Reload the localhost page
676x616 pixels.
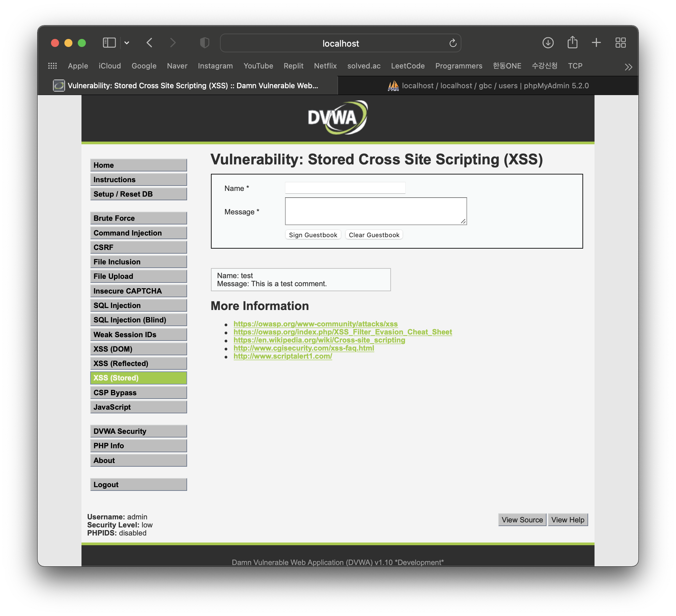[x=453, y=43]
